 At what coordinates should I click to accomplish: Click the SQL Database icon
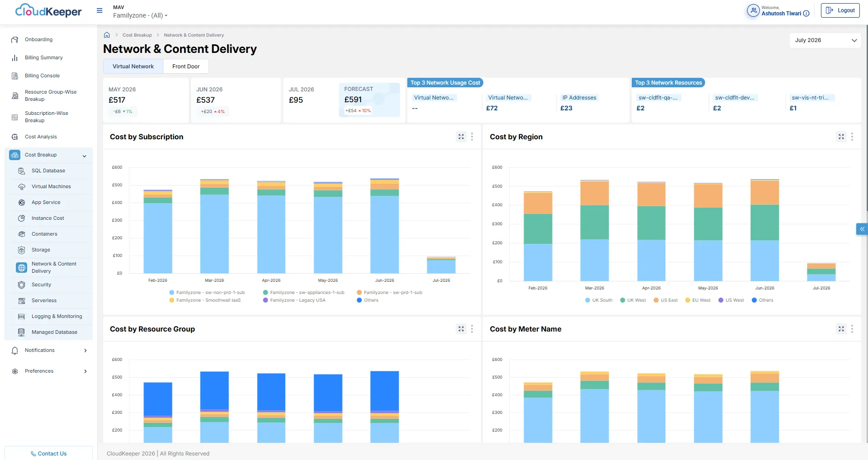click(x=22, y=171)
